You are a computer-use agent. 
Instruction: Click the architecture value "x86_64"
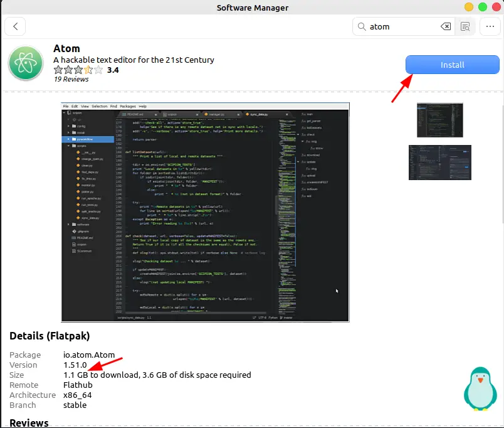pyautogui.click(x=78, y=395)
